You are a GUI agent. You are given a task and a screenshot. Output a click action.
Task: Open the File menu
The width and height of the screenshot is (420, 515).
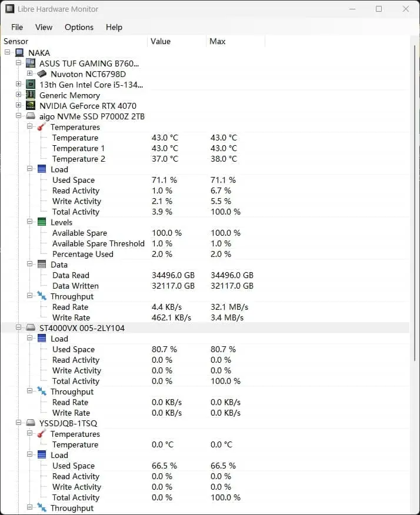pyautogui.click(x=17, y=27)
